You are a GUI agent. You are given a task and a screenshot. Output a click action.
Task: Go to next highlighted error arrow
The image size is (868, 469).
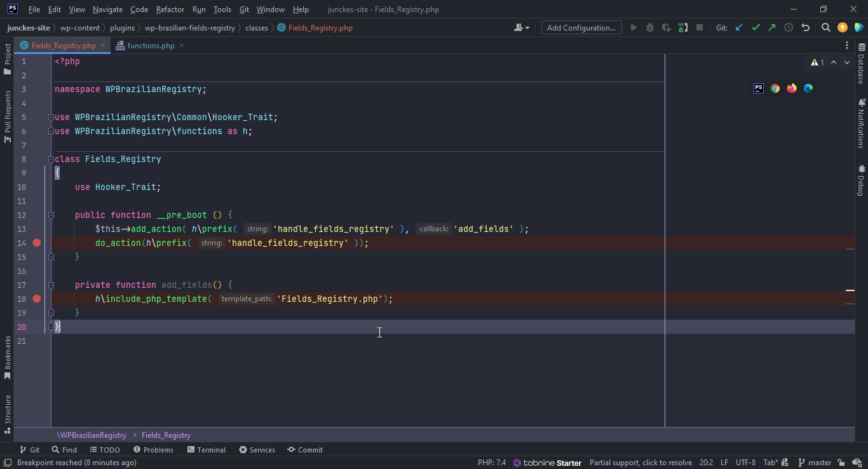click(x=847, y=62)
